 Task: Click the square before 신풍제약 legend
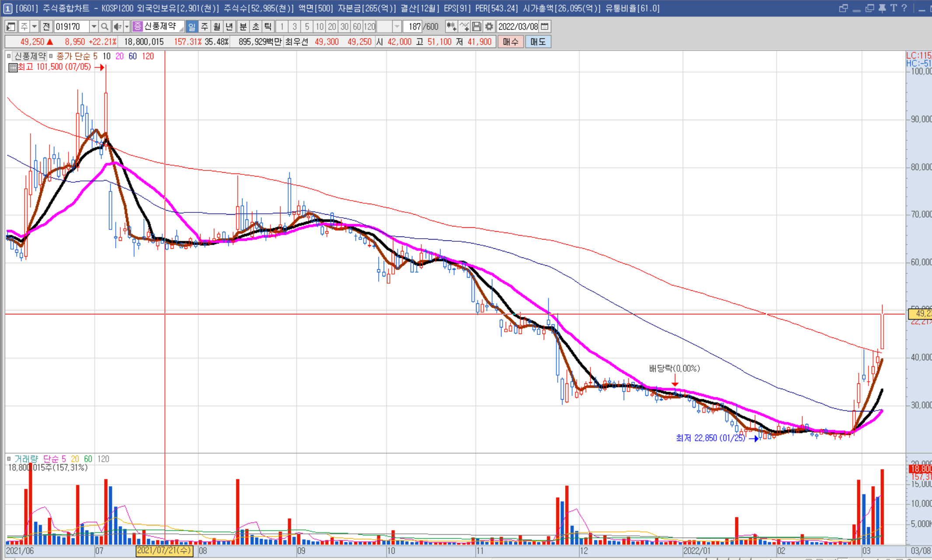(9, 56)
